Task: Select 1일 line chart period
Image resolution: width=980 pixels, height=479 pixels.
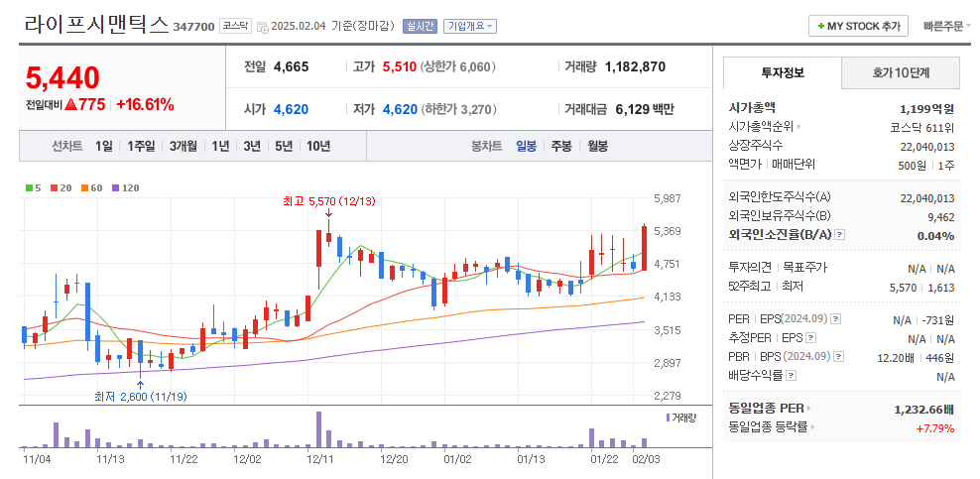Action: click(x=104, y=147)
